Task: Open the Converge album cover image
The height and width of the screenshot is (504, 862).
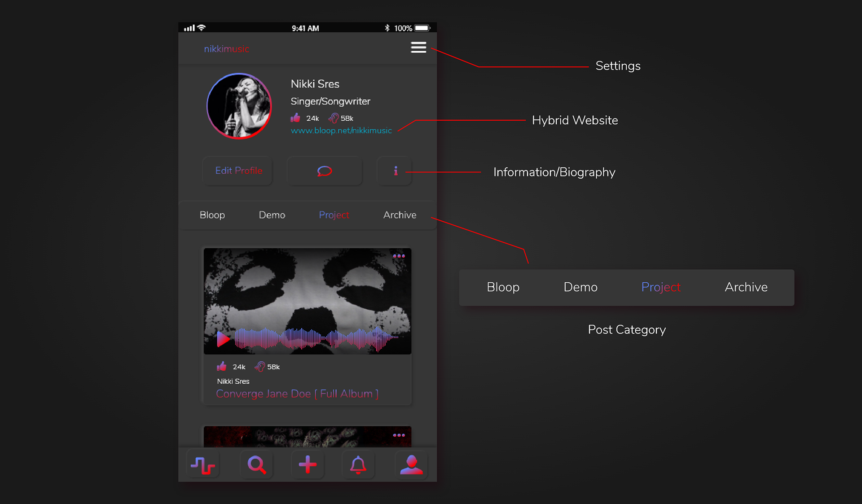Action: pyautogui.click(x=308, y=301)
